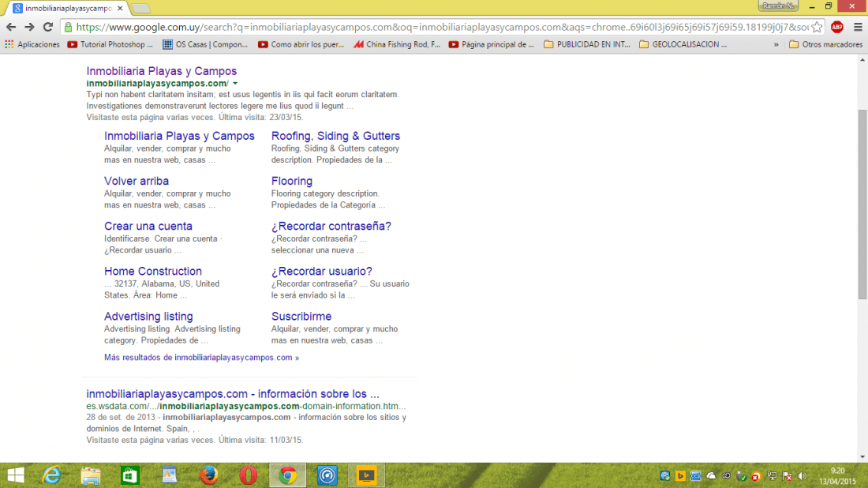The width and height of the screenshot is (868, 488).
Task: Open OS Casas | Compon... bookmark
Action: (x=205, y=44)
